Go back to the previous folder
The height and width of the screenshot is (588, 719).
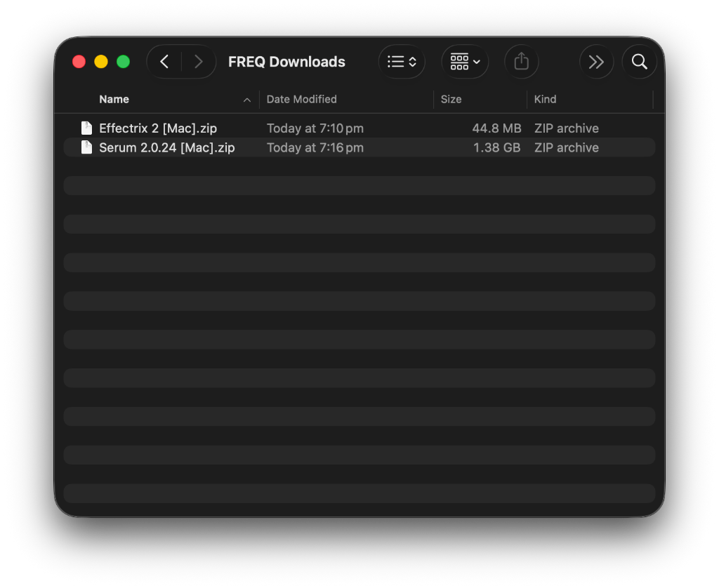click(x=164, y=62)
